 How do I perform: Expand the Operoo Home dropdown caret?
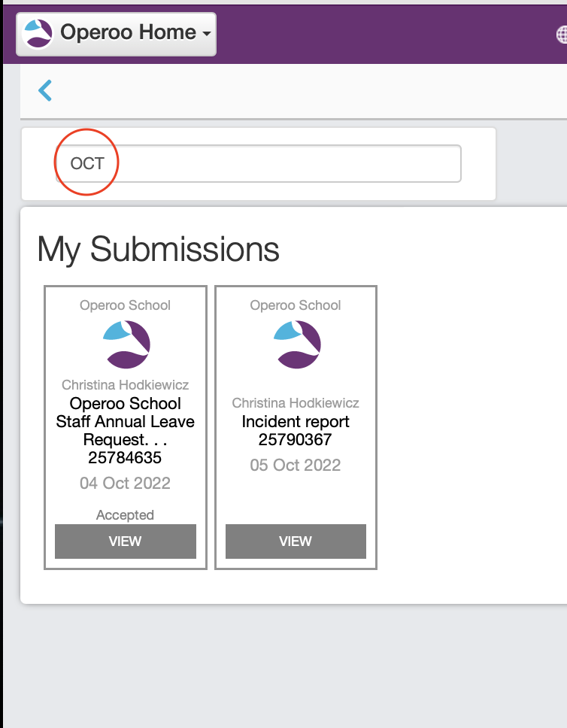[x=205, y=34]
